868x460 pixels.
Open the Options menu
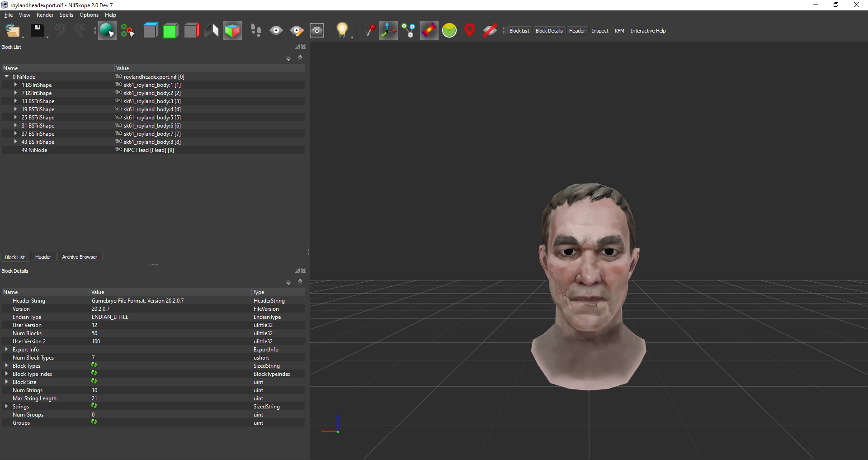point(89,15)
